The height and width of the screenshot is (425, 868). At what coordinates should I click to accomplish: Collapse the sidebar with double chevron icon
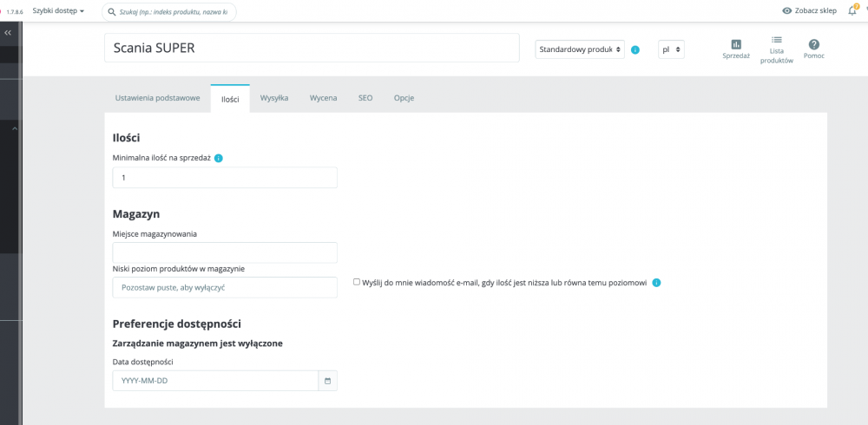(x=8, y=33)
